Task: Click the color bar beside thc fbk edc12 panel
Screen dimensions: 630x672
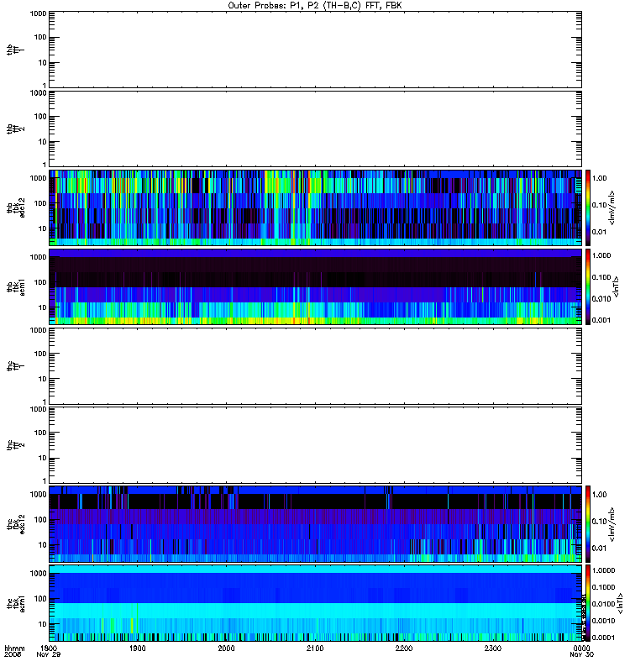Action: [x=588, y=523]
